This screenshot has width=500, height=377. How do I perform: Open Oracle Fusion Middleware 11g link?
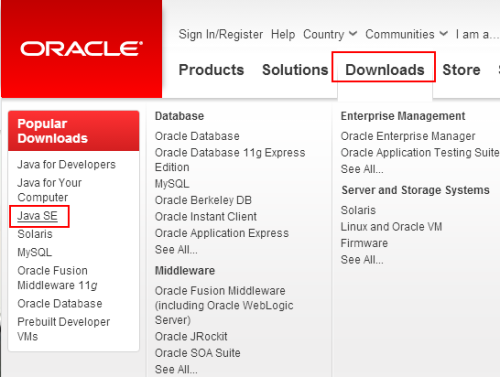[x=57, y=278]
